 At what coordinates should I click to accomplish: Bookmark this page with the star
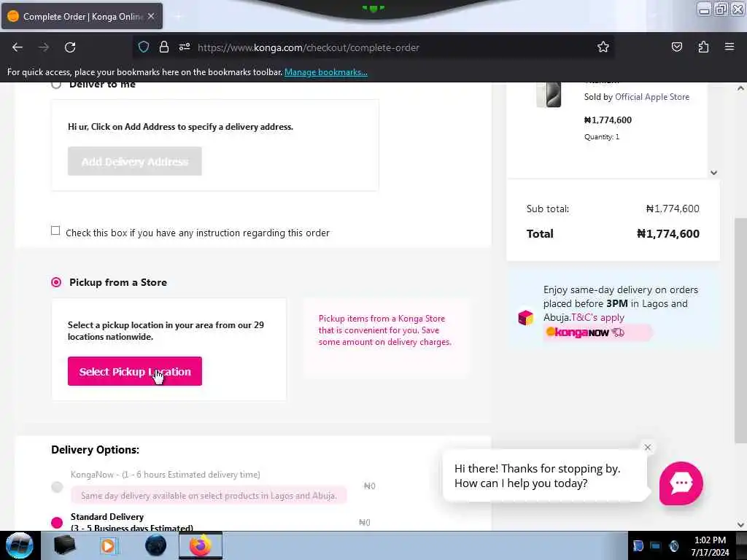[603, 47]
